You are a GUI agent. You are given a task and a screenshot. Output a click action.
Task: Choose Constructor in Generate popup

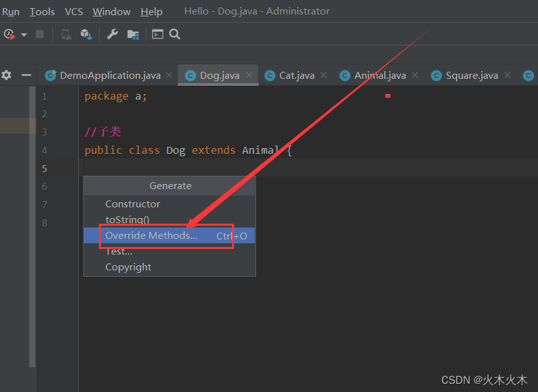[170, 204]
